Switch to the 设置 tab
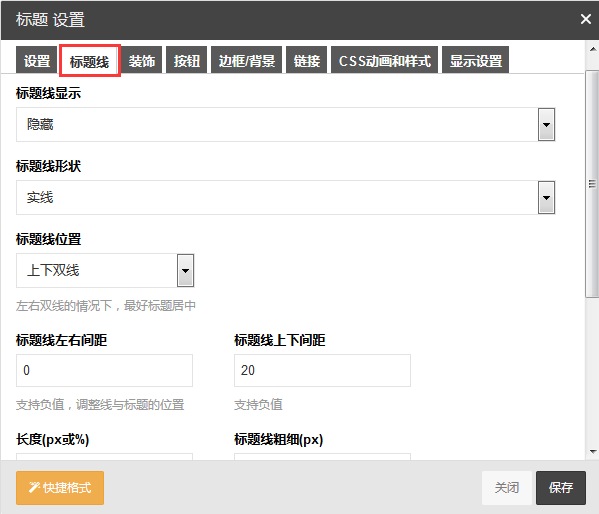The image size is (599, 514). pos(37,60)
